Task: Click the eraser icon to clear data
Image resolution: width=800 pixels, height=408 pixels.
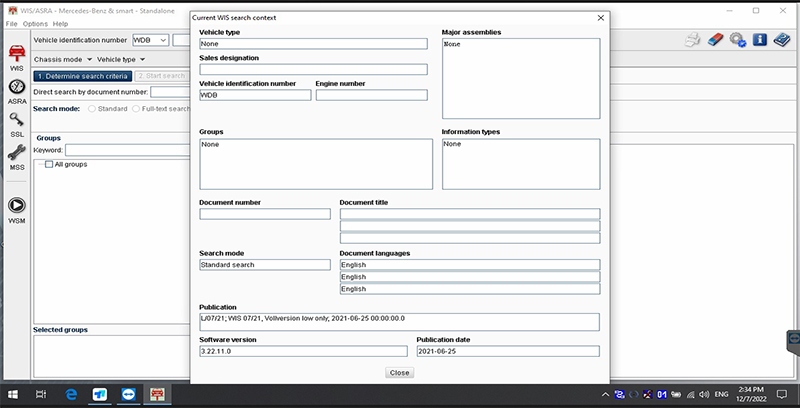Action: (x=715, y=40)
